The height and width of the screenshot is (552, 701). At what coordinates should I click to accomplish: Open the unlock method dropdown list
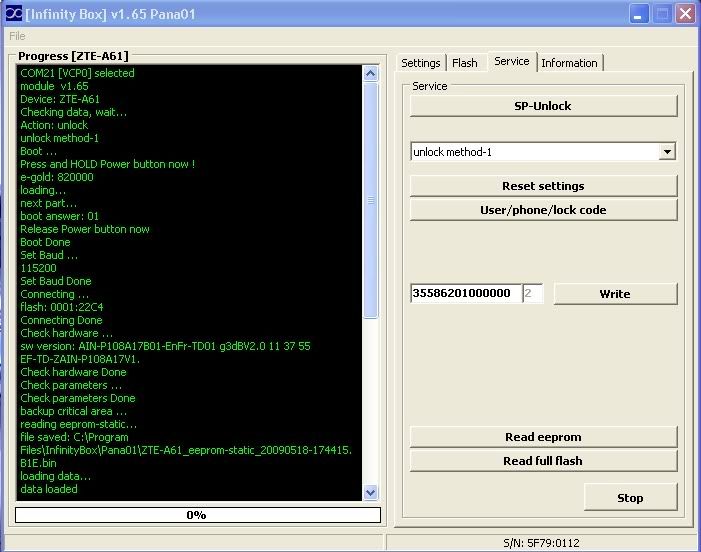click(667, 152)
